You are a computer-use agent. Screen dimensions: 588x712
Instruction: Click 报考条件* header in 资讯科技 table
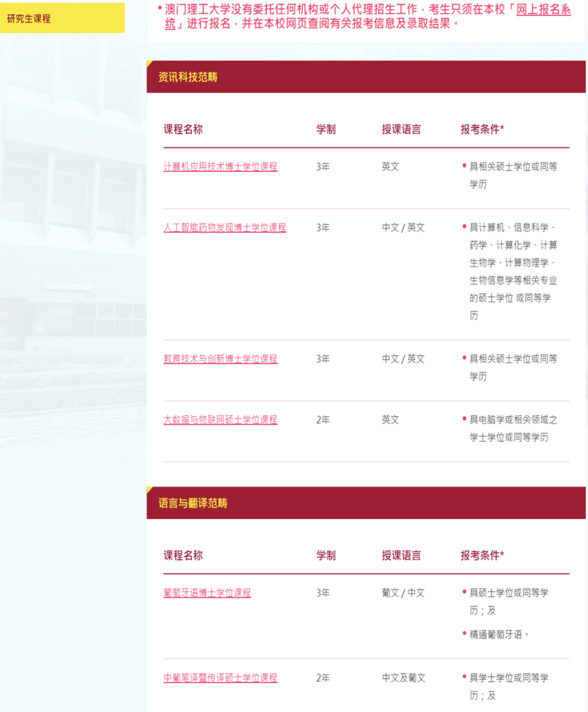pos(482,129)
